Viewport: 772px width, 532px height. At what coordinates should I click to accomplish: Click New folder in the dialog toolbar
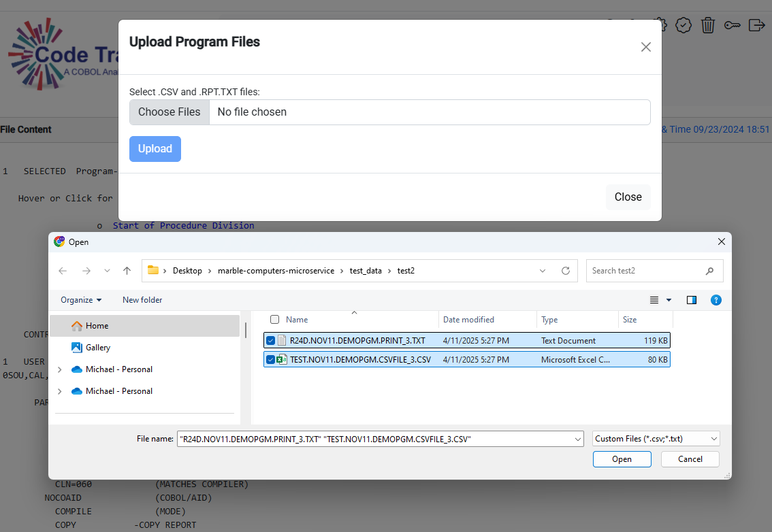tap(142, 300)
